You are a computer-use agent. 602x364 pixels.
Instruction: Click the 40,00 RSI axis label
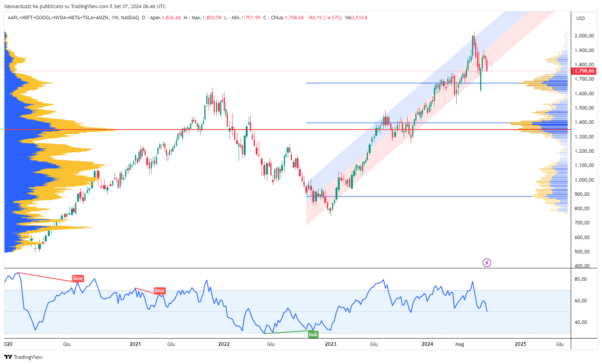581,322
